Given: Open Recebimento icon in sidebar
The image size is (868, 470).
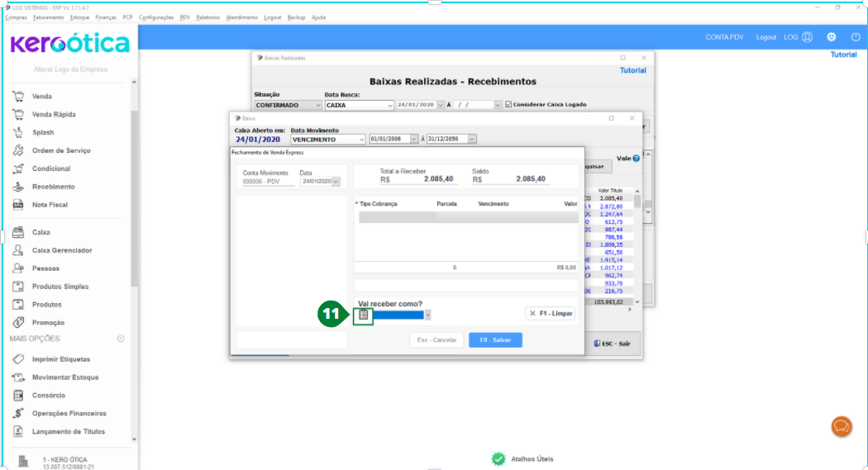Looking at the screenshot, I should [18, 187].
